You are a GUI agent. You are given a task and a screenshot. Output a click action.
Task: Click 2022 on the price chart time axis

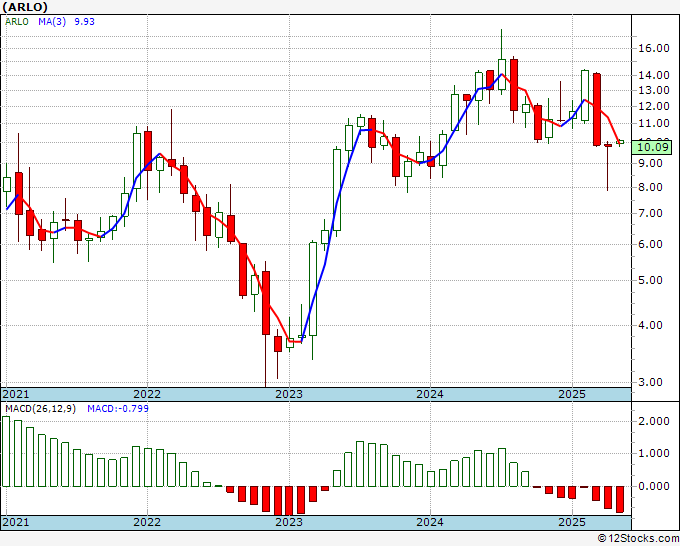(147, 394)
